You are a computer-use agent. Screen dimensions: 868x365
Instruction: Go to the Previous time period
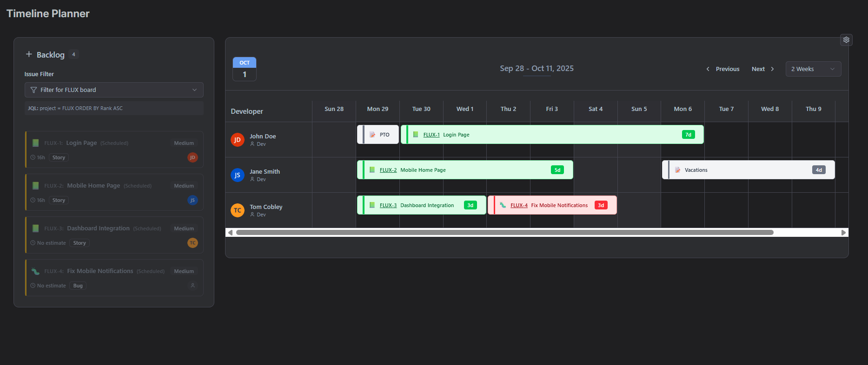[x=723, y=69]
